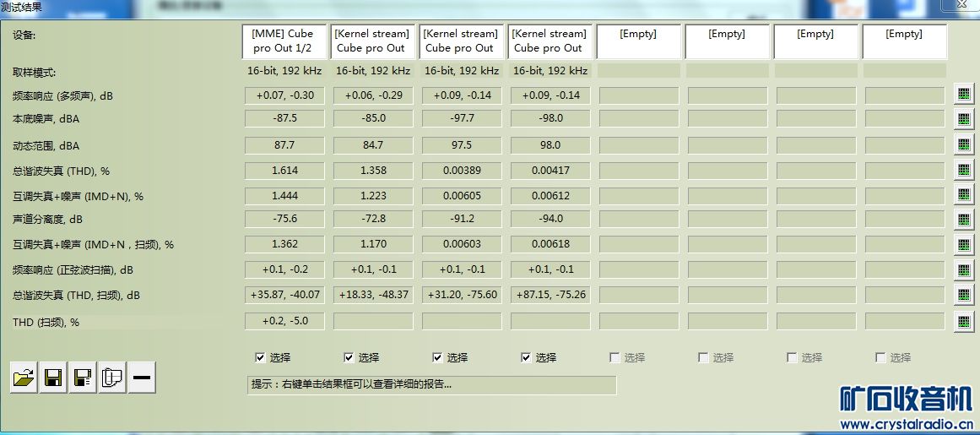
Task: Click the +0.1, -0.2 sine sweep cell
Action: click(285, 270)
